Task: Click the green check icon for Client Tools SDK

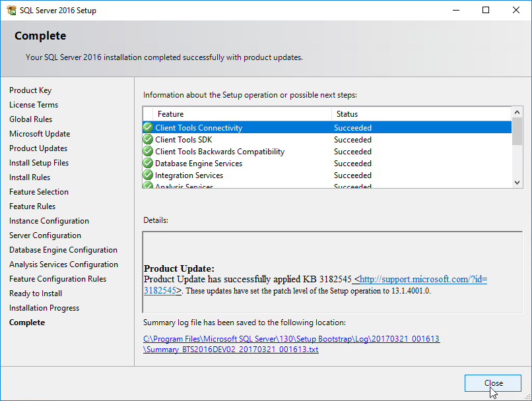Action: [x=148, y=139]
